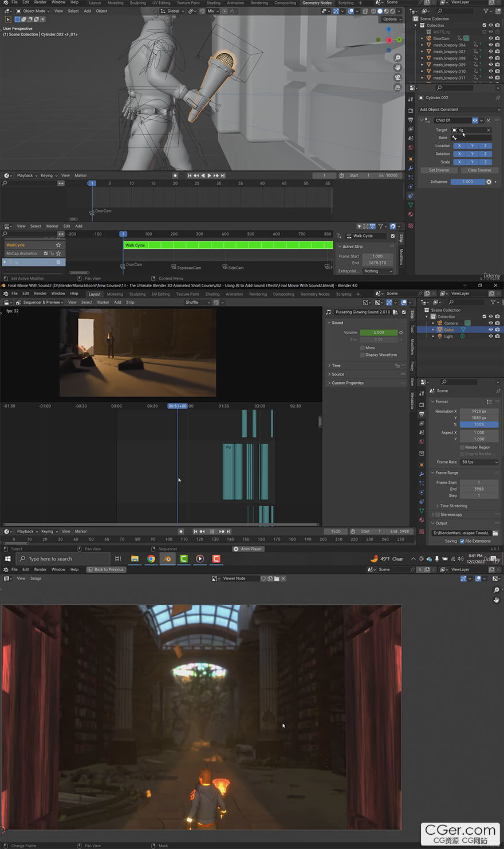Open the Shuffle overlap mode dropdown
This screenshot has height=849, width=504.
[197, 302]
